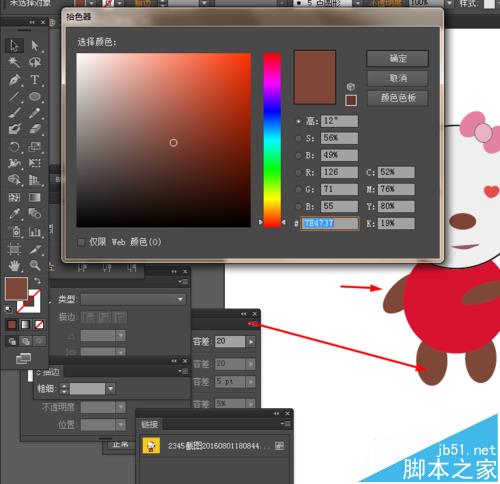Select the Free Transform tool

click(x=35, y=163)
